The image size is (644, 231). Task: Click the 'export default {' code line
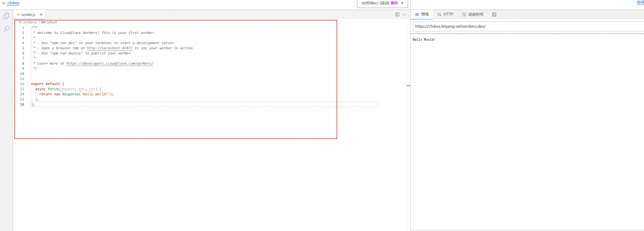tap(48, 84)
